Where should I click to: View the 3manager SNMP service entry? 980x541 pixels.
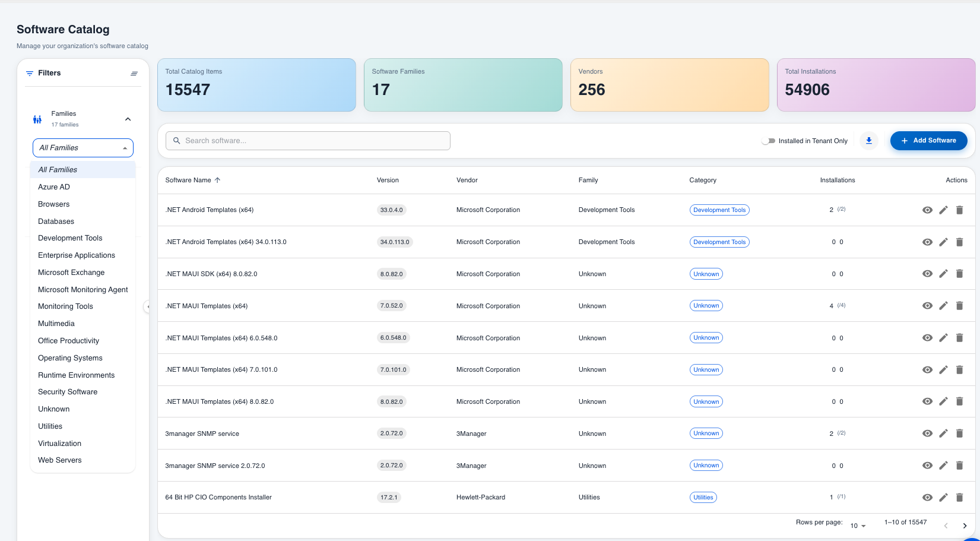[x=927, y=434]
